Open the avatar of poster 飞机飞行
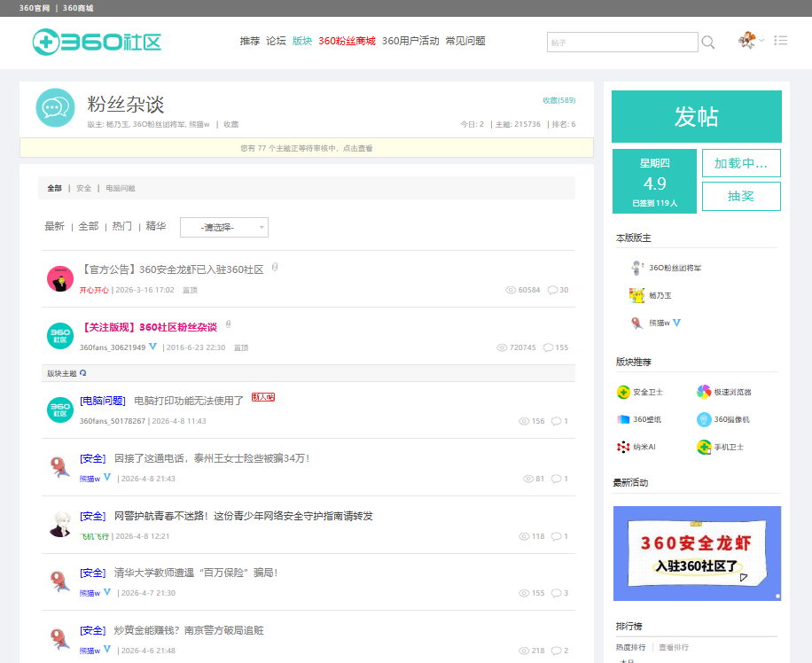The image size is (812, 663). tap(60, 524)
